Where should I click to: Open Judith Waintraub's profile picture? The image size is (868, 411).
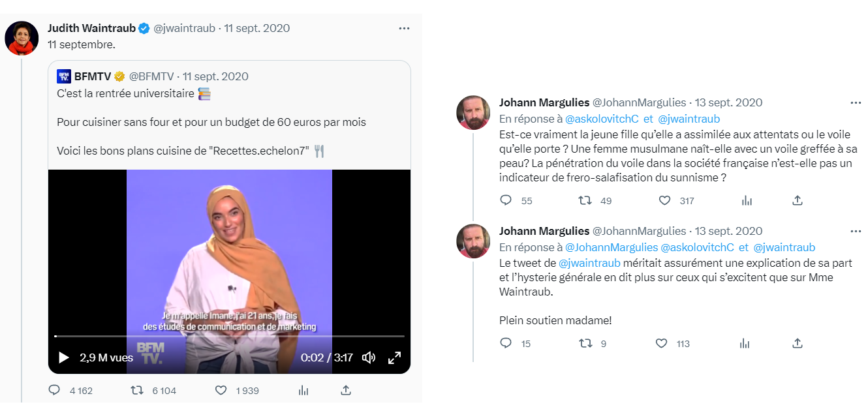click(22, 38)
